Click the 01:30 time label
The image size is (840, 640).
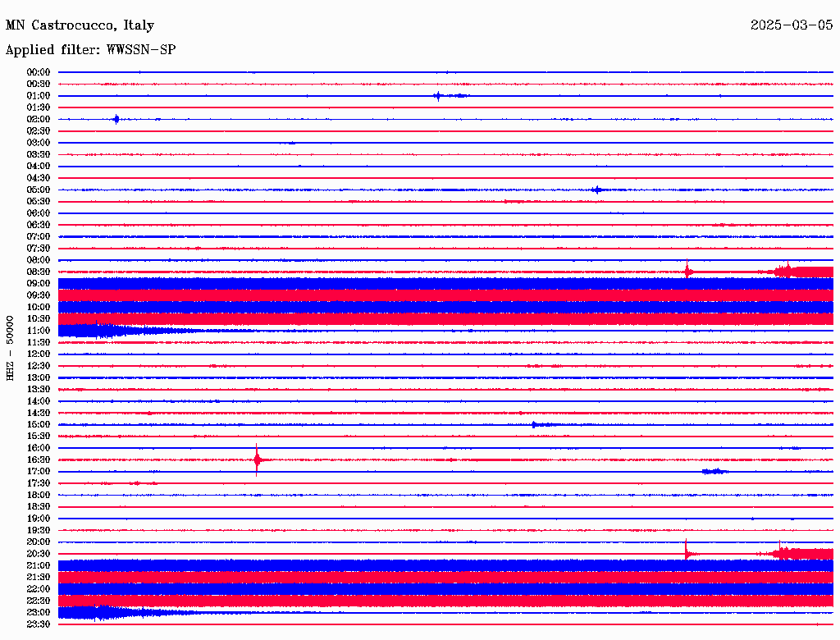[38, 107]
